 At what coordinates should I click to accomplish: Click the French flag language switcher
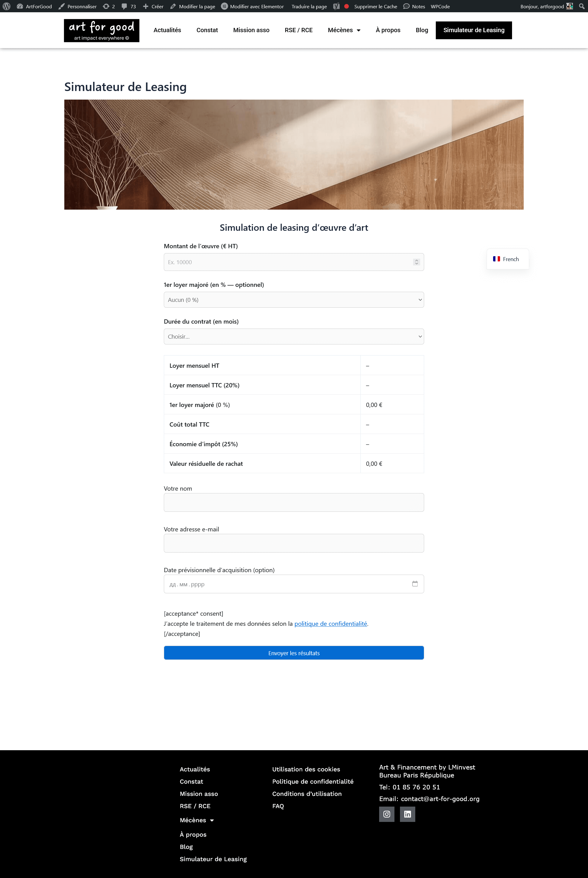tap(507, 259)
